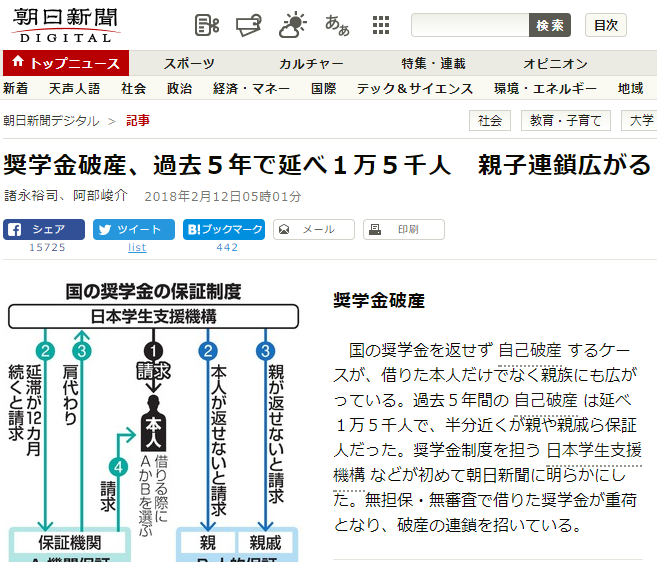Open the weather sun-and-cloud icon

(292, 25)
